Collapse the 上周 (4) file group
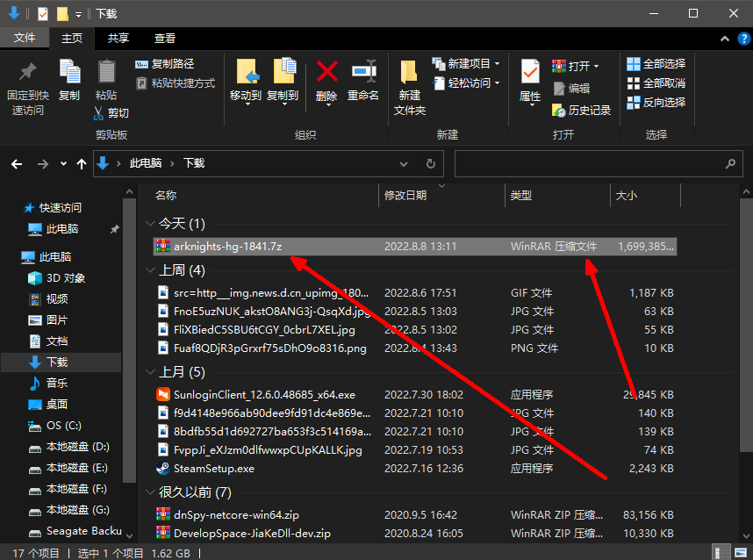Image resolution: width=753 pixels, height=560 pixels. pos(149,270)
